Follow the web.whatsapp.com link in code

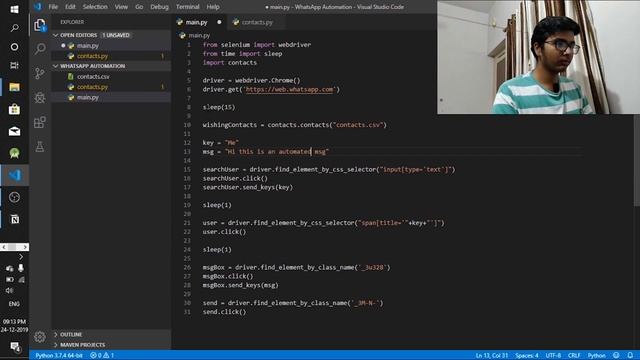click(289, 89)
